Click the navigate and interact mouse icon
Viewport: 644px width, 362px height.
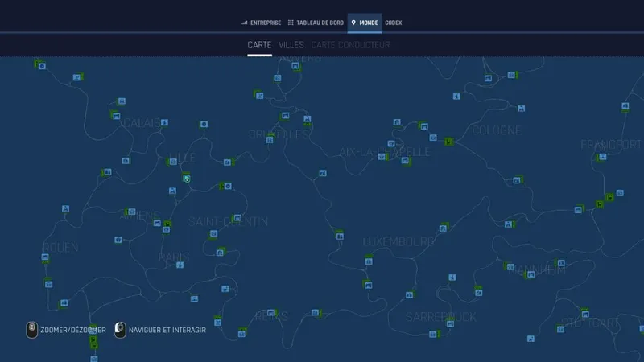120,330
